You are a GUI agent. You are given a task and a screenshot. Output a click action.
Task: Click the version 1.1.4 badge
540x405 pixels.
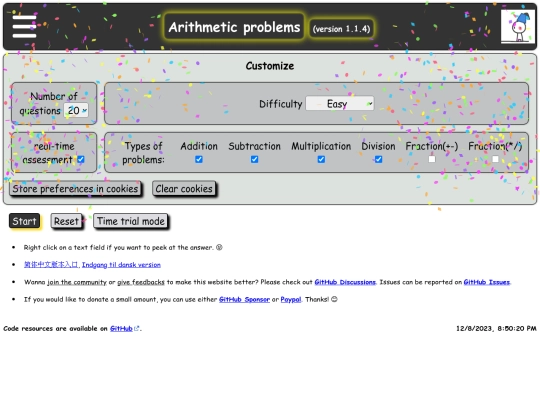tap(341, 29)
